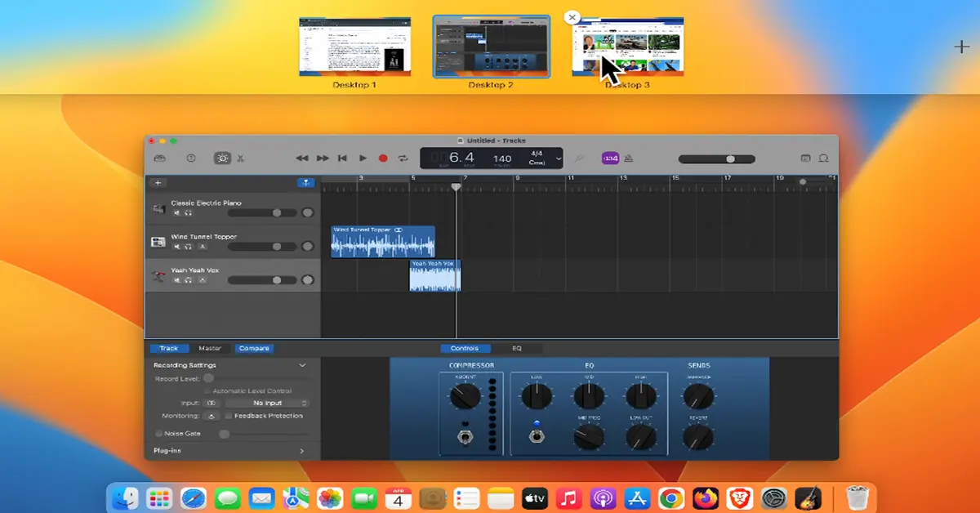This screenshot has width=980, height=513.
Task: Click the Rewind transport button
Action: tap(302, 158)
